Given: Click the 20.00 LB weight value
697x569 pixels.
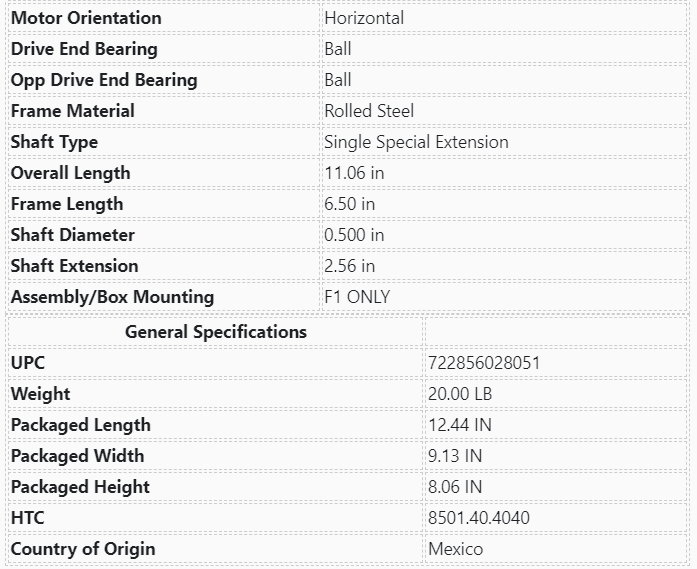Looking at the screenshot, I should [460, 394].
